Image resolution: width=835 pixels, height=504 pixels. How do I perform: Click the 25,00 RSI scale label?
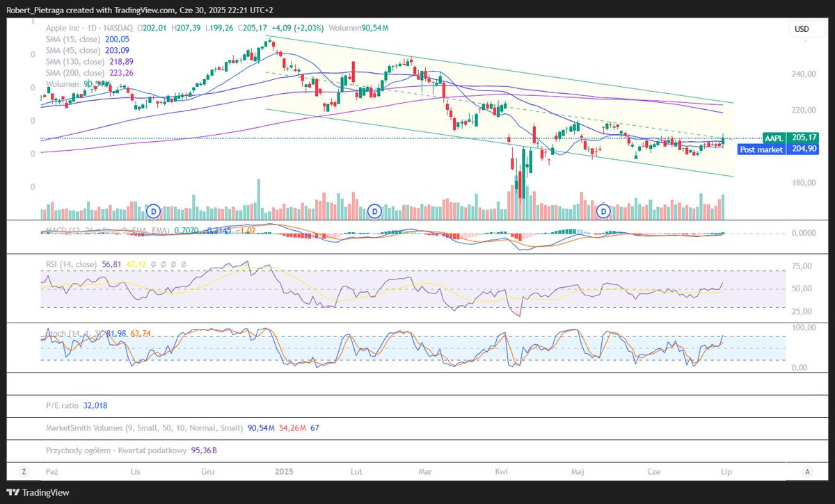[803, 311]
